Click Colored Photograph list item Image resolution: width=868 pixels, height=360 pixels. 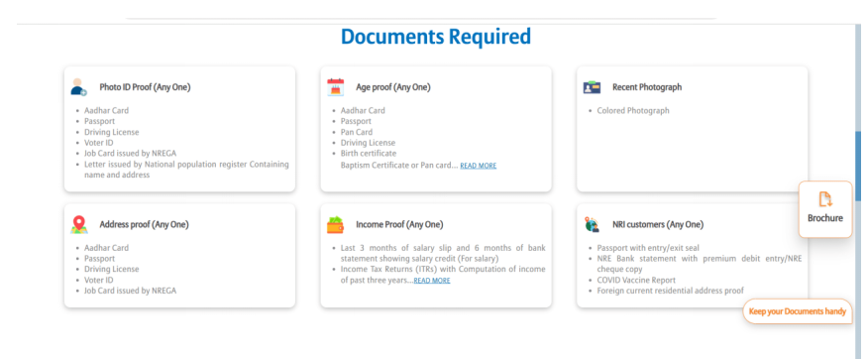coord(633,110)
